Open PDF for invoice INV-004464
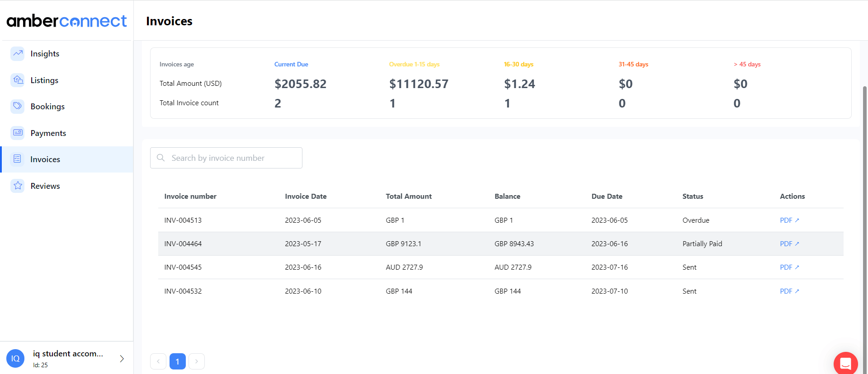Viewport: 868px width, 374px height. pos(789,244)
